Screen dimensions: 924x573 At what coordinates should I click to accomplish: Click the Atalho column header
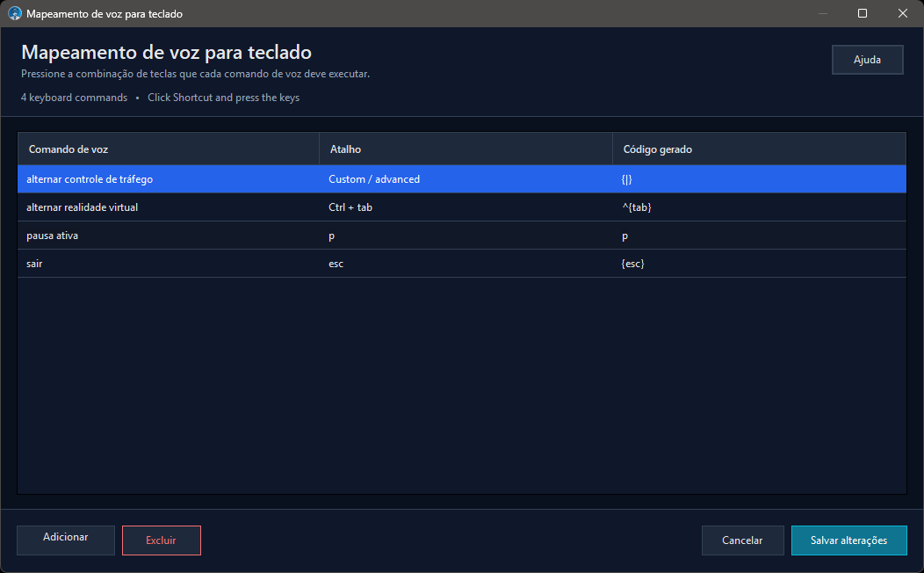466,149
